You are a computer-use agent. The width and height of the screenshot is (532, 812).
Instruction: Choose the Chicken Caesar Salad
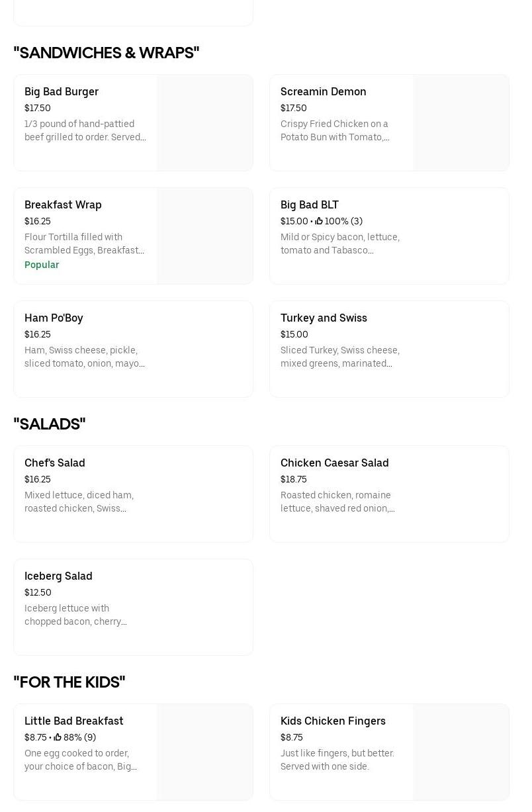point(334,463)
